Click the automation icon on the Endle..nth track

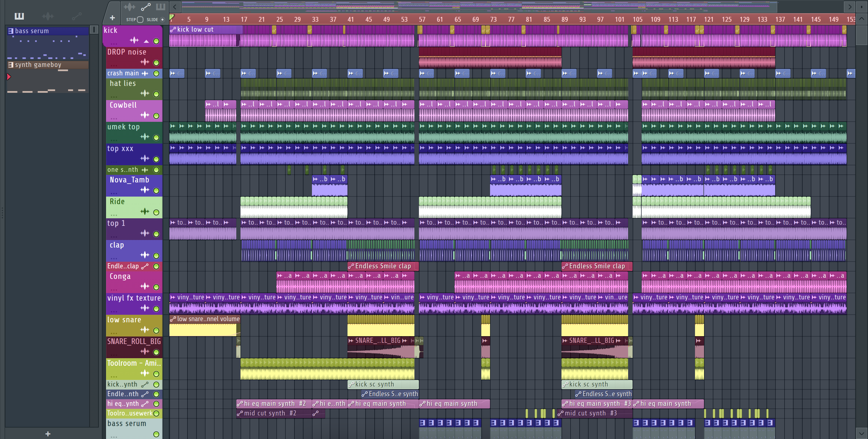click(x=145, y=394)
